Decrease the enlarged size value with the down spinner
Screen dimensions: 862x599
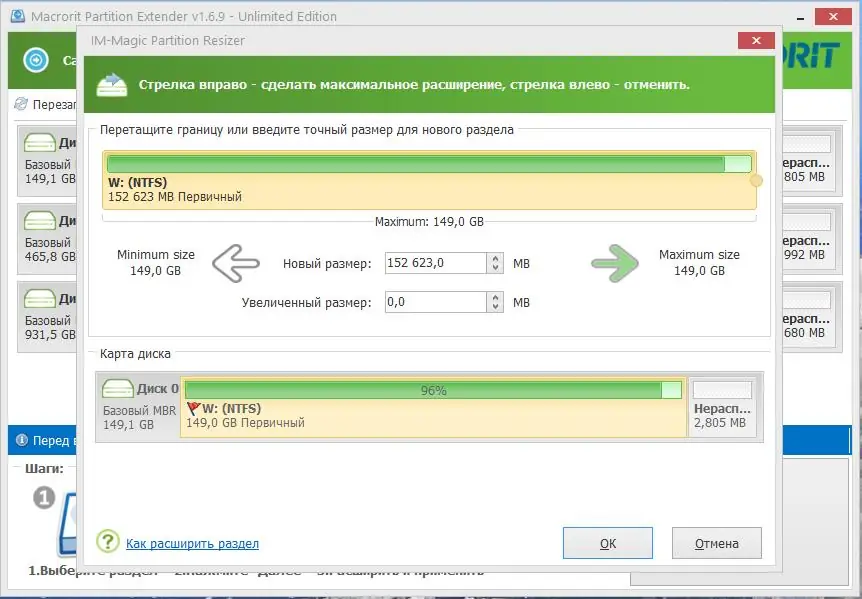click(495, 307)
